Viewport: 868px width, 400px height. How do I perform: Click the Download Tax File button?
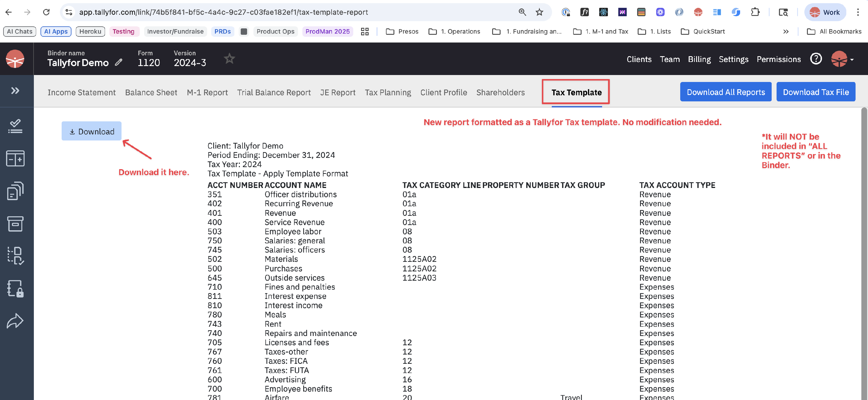(815, 92)
